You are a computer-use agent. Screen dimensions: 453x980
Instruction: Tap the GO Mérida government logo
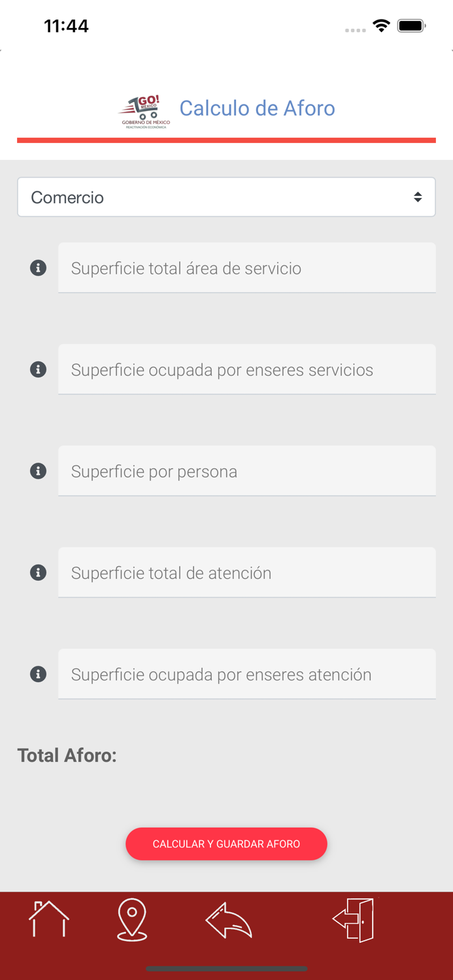pos(145,109)
